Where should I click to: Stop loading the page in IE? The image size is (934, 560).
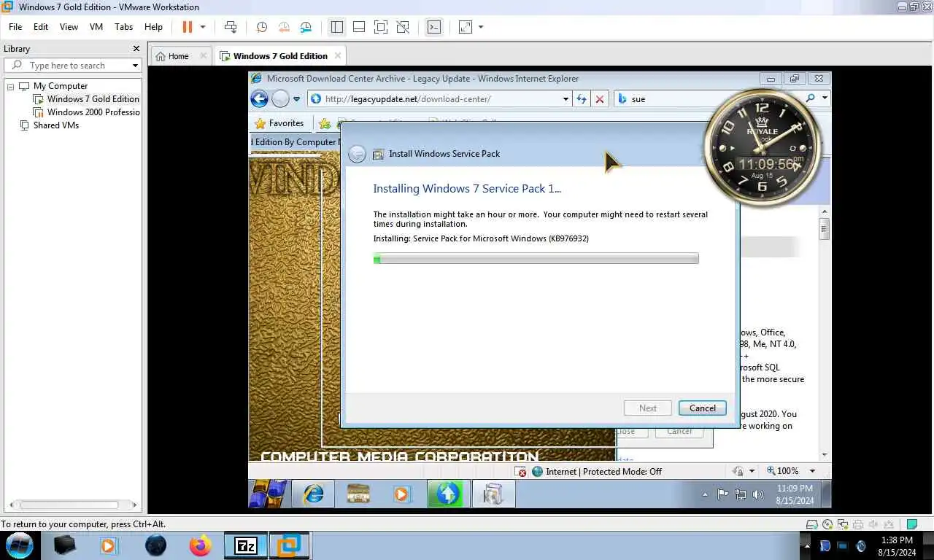tap(600, 99)
